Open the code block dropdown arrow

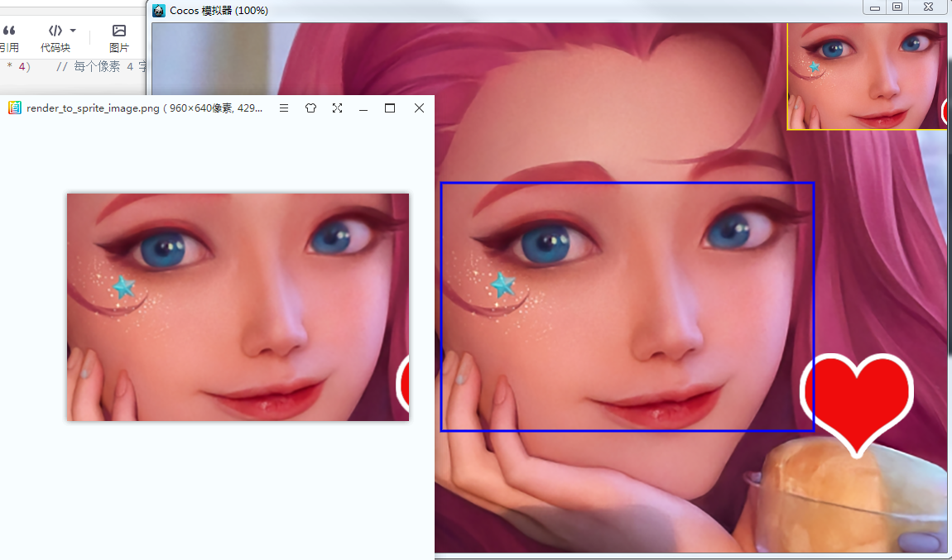73,31
